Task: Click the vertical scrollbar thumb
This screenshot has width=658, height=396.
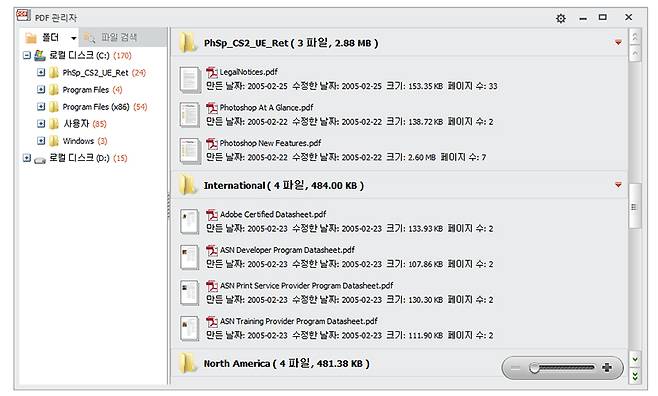Action: point(634,206)
